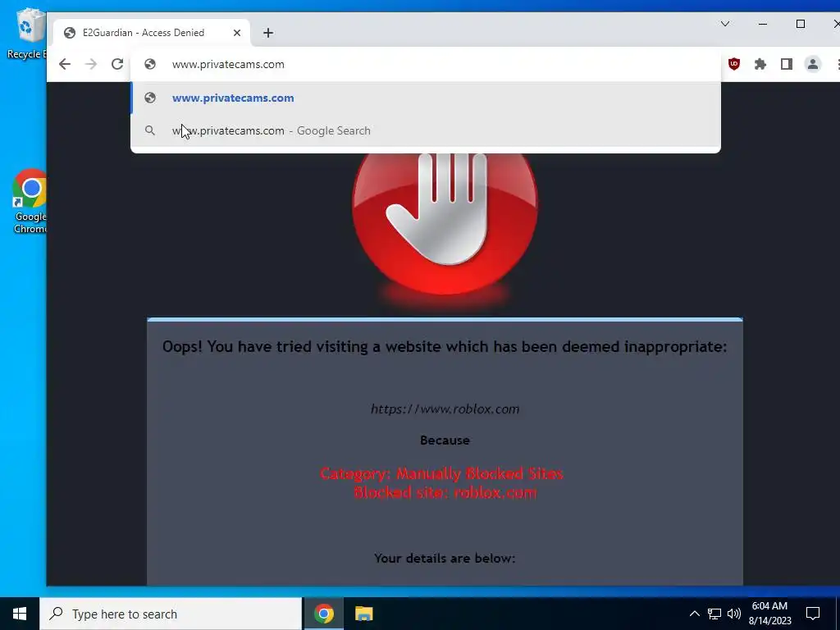
Task: Open the Windows Start menu
Action: [20, 614]
